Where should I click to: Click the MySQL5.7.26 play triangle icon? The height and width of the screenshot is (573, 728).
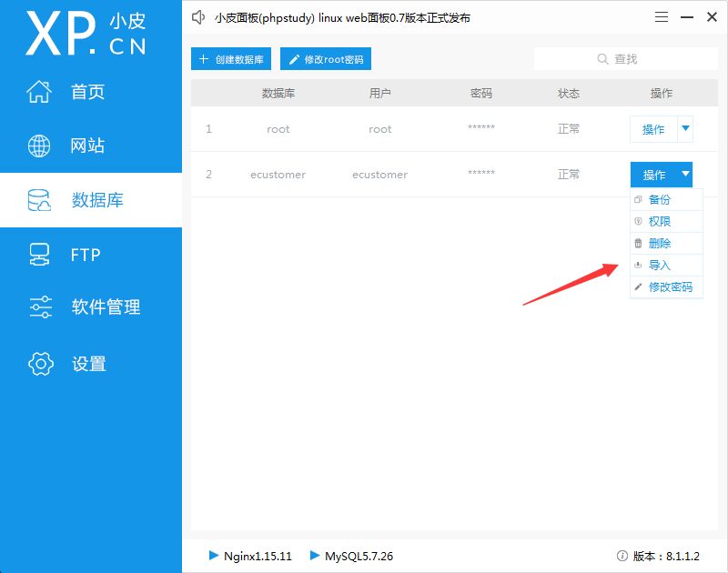pyautogui.click(x=315, y=555)
